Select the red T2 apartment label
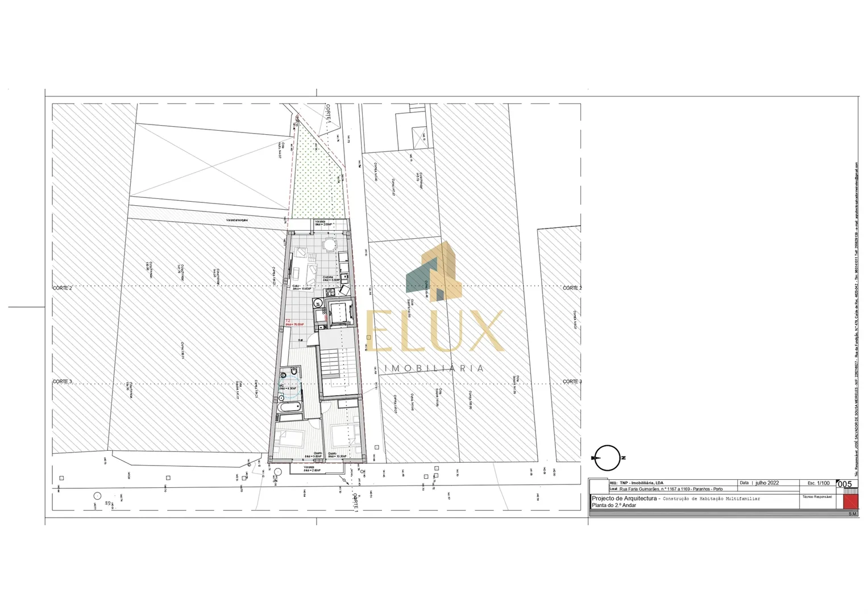Image resolution: width=868 pixels, height=614 pixels. tap(288, 321)
